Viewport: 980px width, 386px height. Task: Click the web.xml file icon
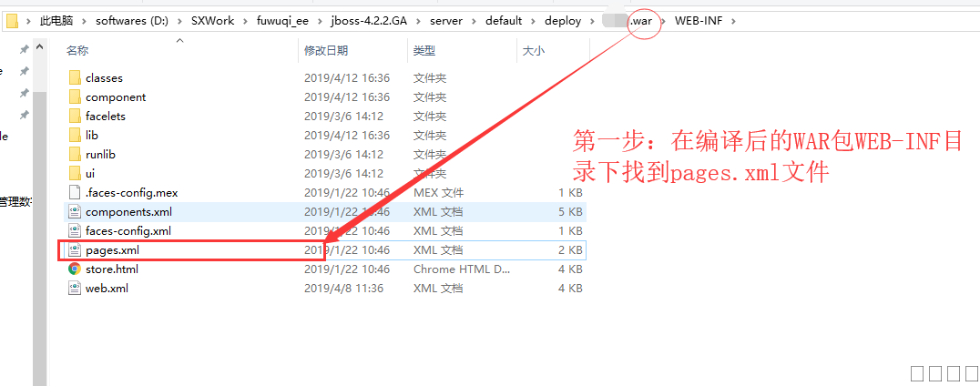(75, 289)
